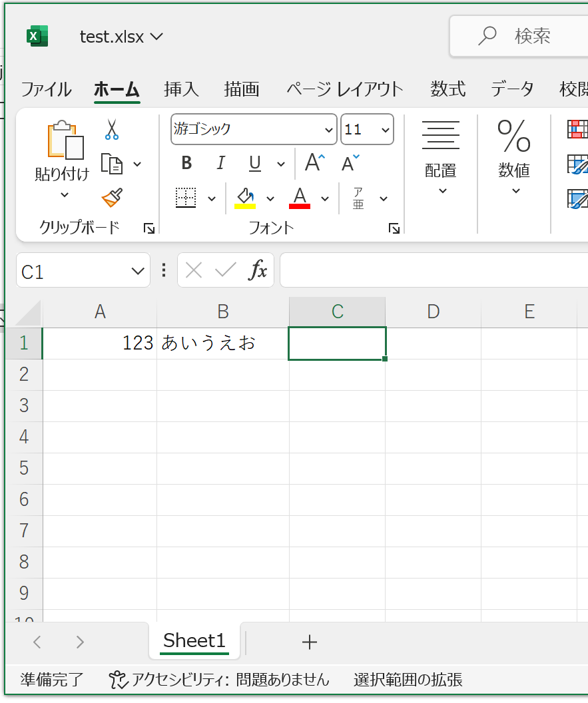The height and width of the screenshot is (703, 588).
Task: Apply cell borders icon
Action: click(x=186, y=198)
